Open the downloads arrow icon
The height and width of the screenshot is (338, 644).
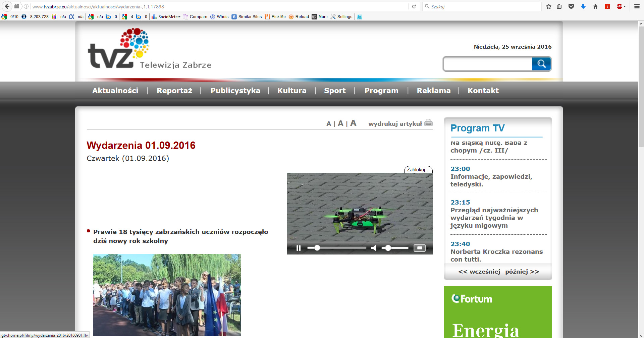click(x=583, y=6)
